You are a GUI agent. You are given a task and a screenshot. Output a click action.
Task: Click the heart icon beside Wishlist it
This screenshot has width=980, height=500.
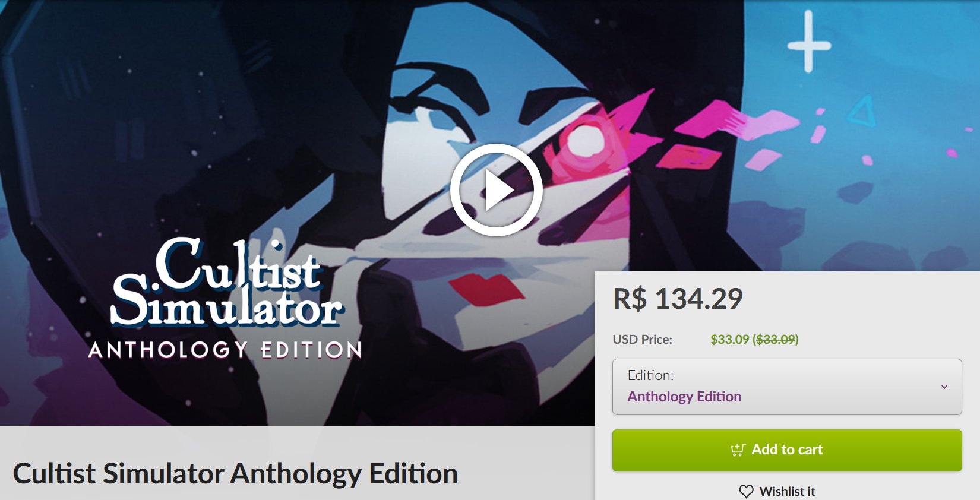coord(746,491)
